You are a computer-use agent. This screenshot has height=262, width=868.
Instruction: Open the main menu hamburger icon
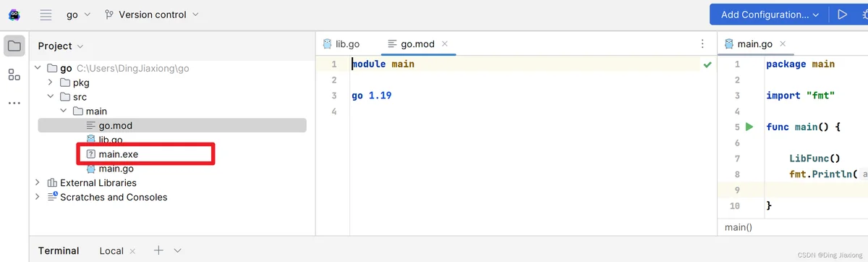(46, 14)
